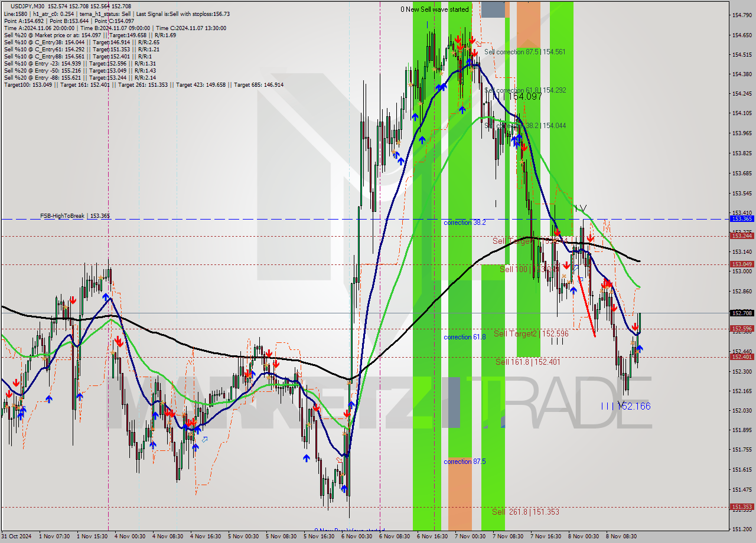
Task: Click the blue 'correction 87.5' label
Action: click(x=465, y=462)
